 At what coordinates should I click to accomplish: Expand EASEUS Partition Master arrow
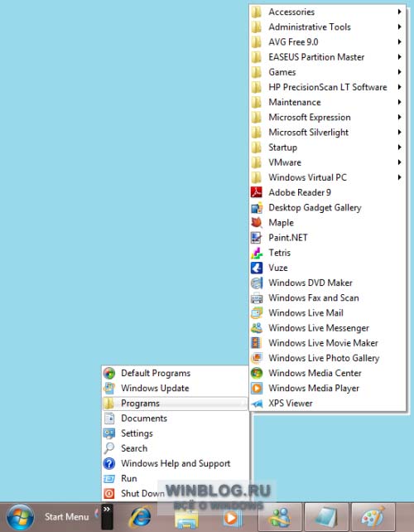coord(399,57)
